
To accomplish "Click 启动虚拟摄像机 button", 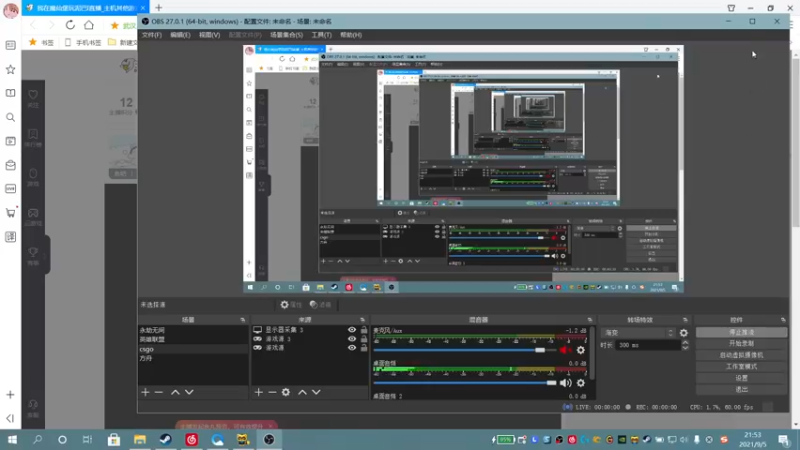I will coord(741,355).
